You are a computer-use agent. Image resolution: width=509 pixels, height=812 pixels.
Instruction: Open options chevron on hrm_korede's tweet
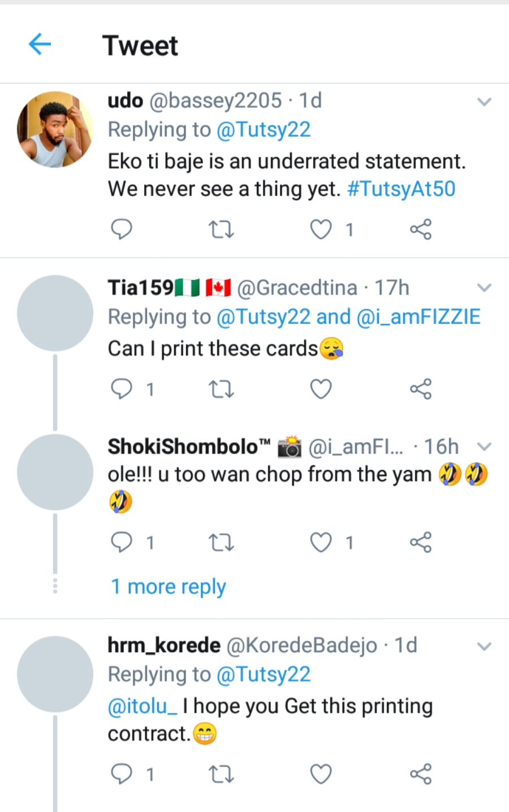pyautogui.click(x=484, y=646)
